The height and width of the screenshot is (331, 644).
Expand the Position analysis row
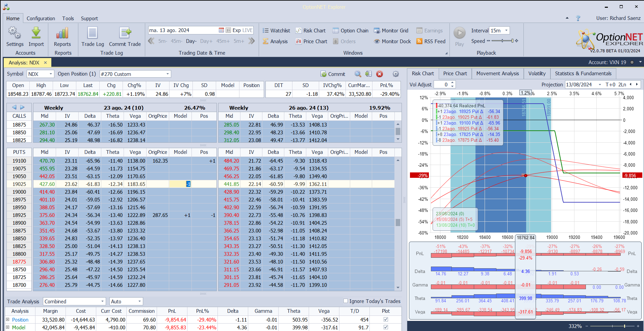tap(8, 319)
